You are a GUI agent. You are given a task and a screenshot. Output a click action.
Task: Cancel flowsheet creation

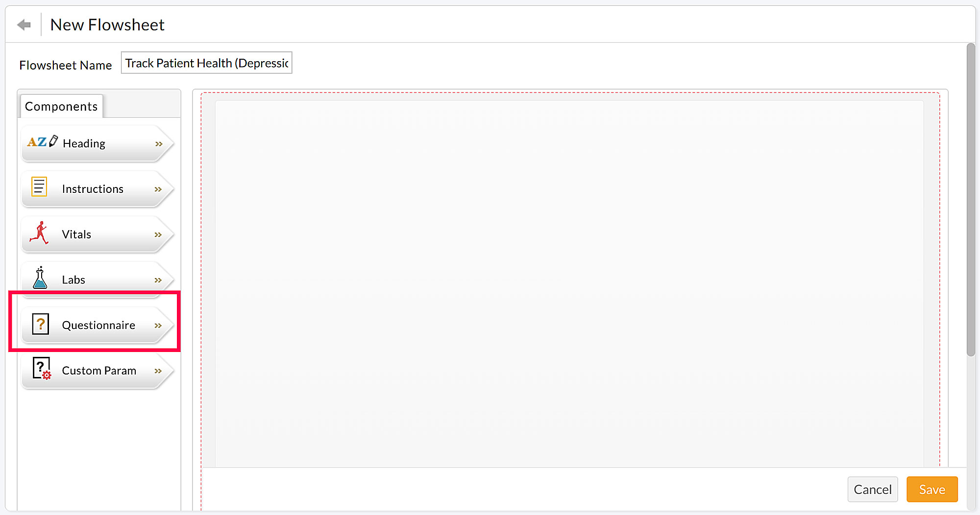tap(872, 489)
